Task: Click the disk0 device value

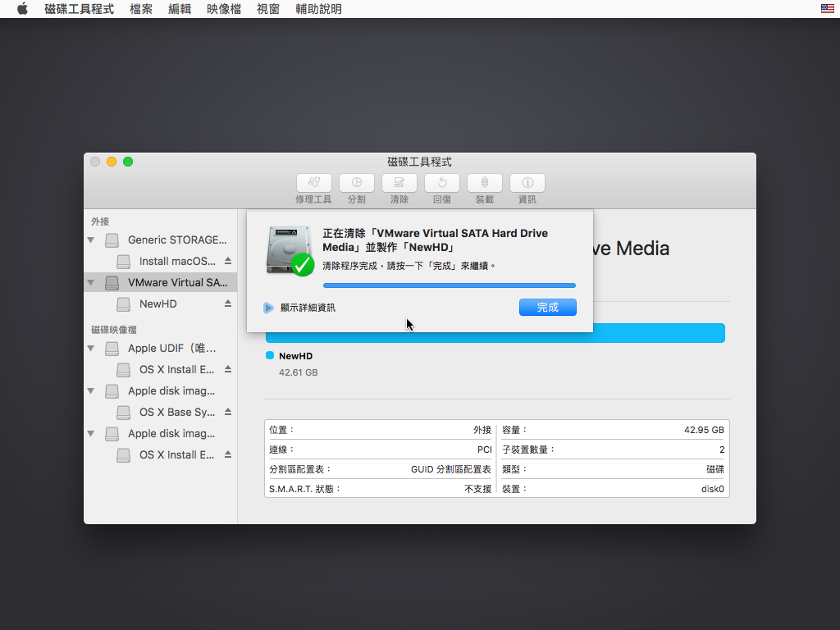Action: pyautogui.click(x=713, y=489)
